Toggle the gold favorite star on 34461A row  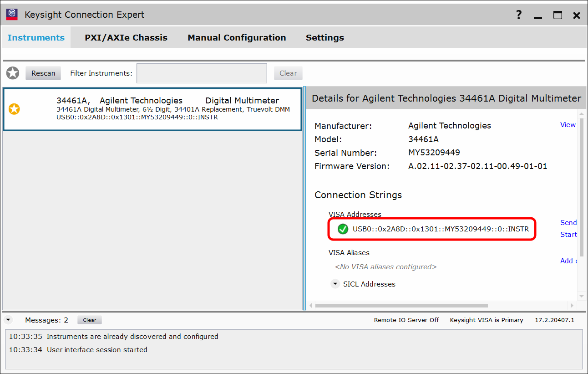coord(15,109)
